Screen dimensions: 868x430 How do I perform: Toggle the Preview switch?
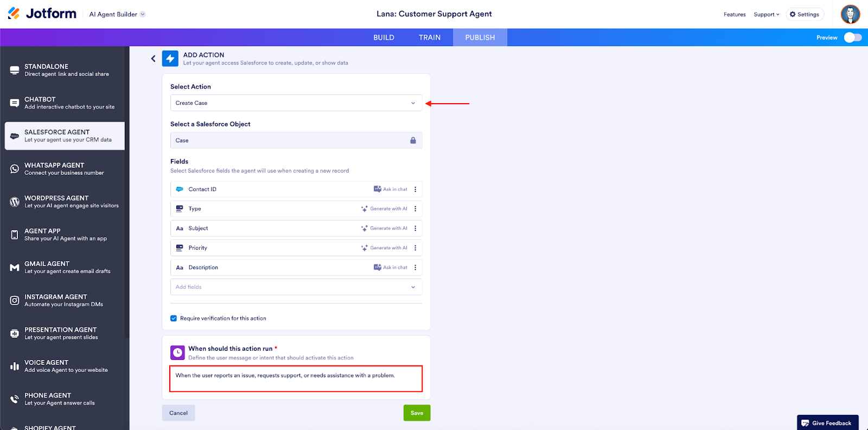click(x=852, y=37)
